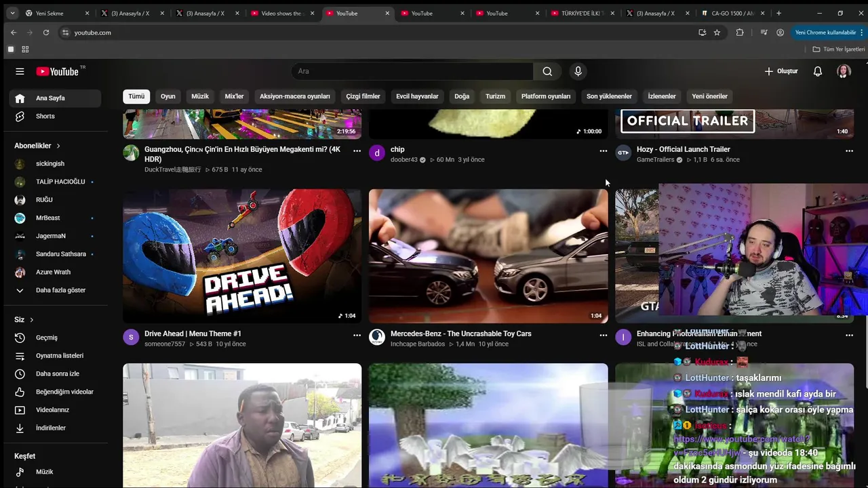The height and width of the screenshot is (488, 868).
Task: Type in the Ara search field
Action: click(412, 71)
